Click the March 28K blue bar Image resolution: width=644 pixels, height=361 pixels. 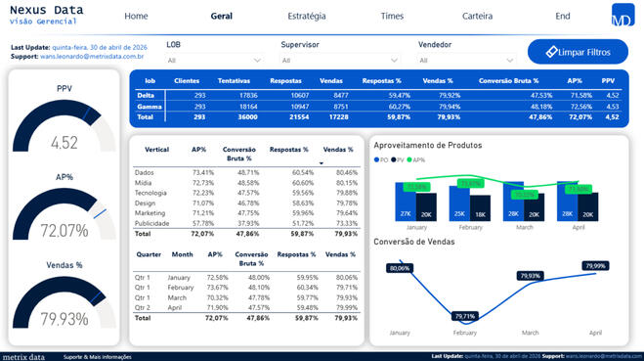point(513,202)
